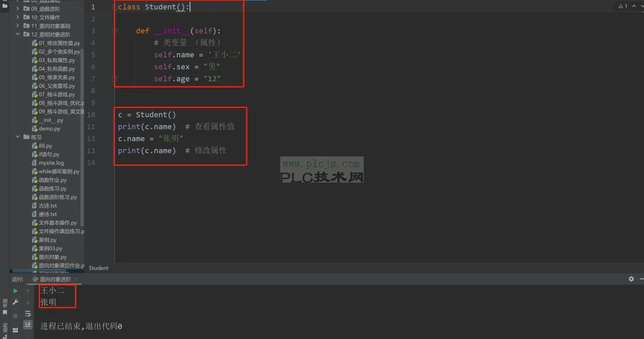The height and width of the screenshot is (339, 644).
Task: Open 案例03.py file
Action: (x=47, y=249)
